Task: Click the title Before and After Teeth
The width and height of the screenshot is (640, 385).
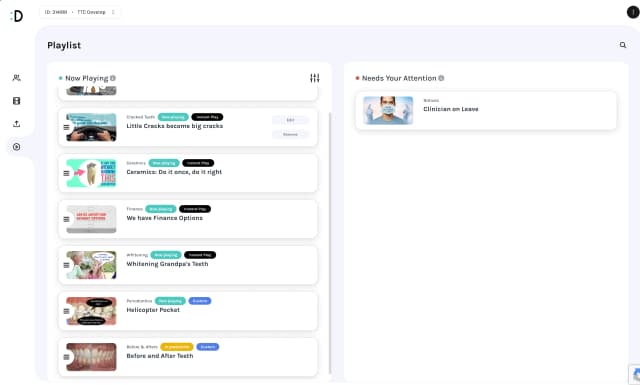Action: click(160, 356)
